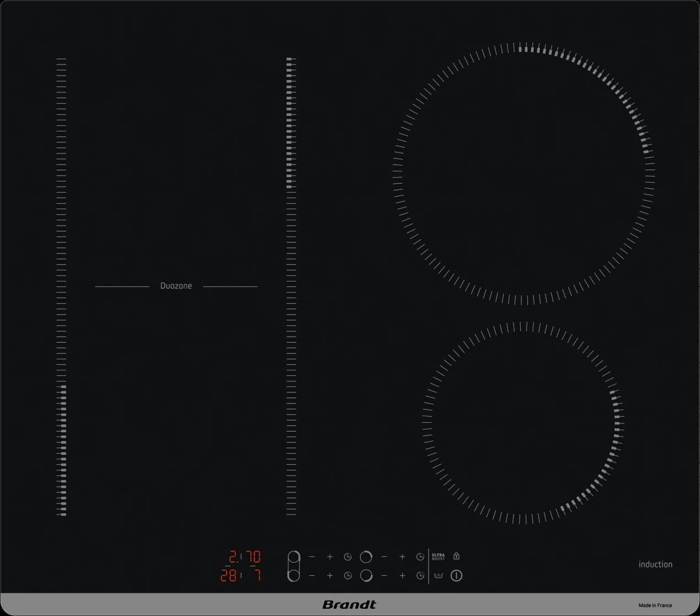Raise rear right zone power with plus

click(402, 557)
